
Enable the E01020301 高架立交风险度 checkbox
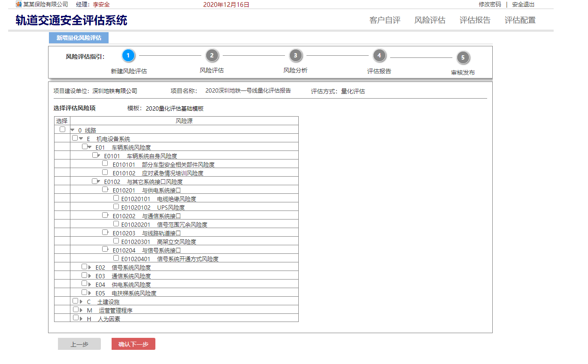116,241
